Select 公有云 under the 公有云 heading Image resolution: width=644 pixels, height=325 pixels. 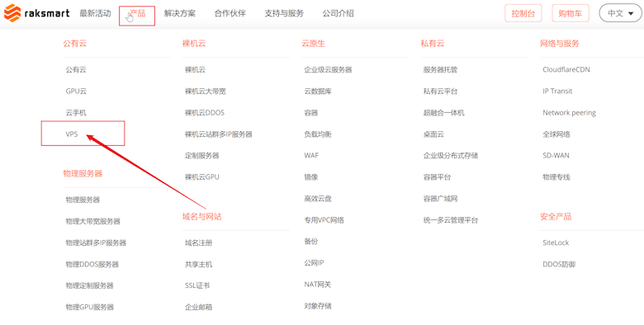76,70
